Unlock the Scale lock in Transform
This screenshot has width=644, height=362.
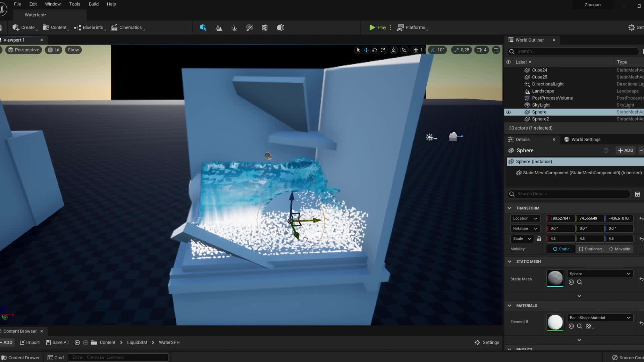click(x=539, y=239)
